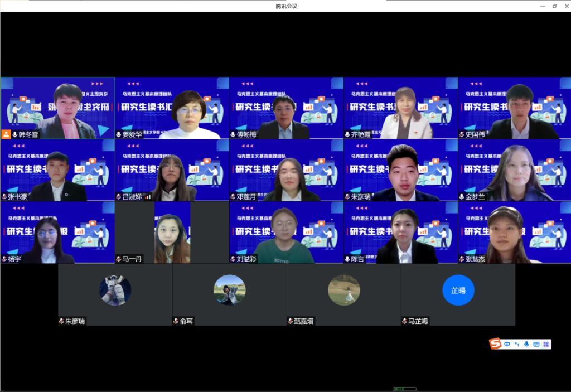Open the Sogou toolbox grid icon
This screenshot has width=571, height=392.
coord(546,344)
